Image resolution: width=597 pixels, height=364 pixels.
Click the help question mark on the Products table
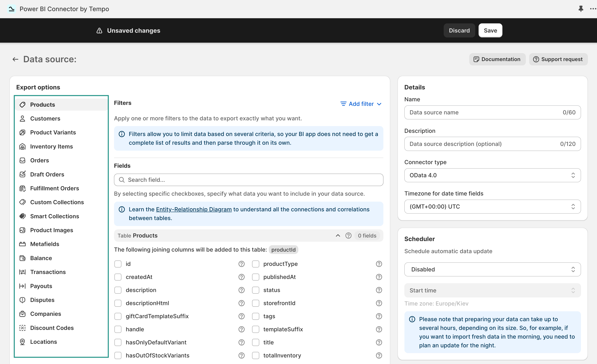348,235
